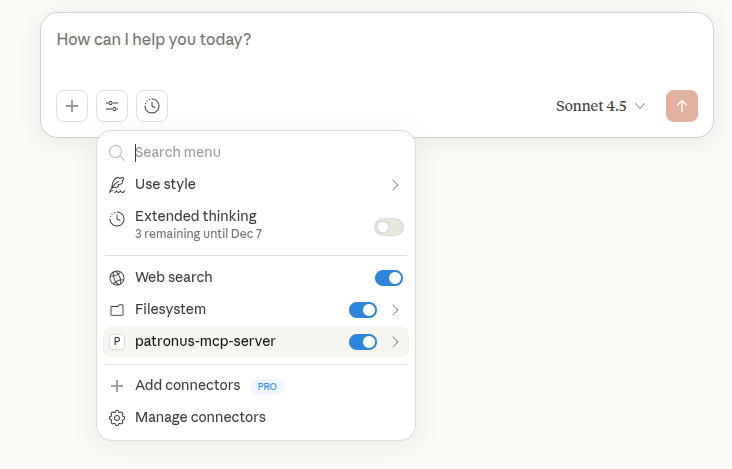Click the magnifier search icon in menu
The image size is (732, 469).
[x=117, y=153]
